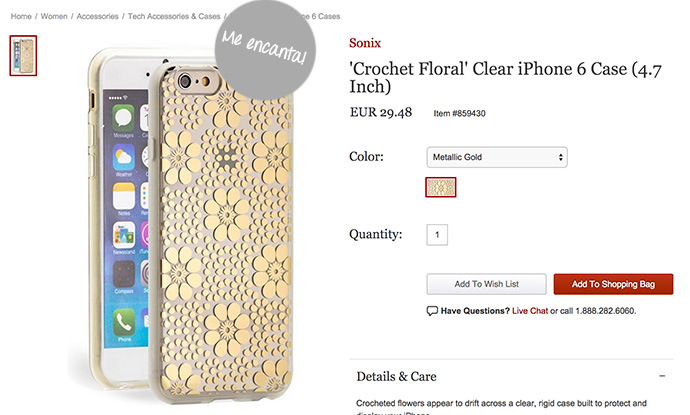Go to Home in the breadcrumb
The image size is (690, 415).
(x=21, y=17)
